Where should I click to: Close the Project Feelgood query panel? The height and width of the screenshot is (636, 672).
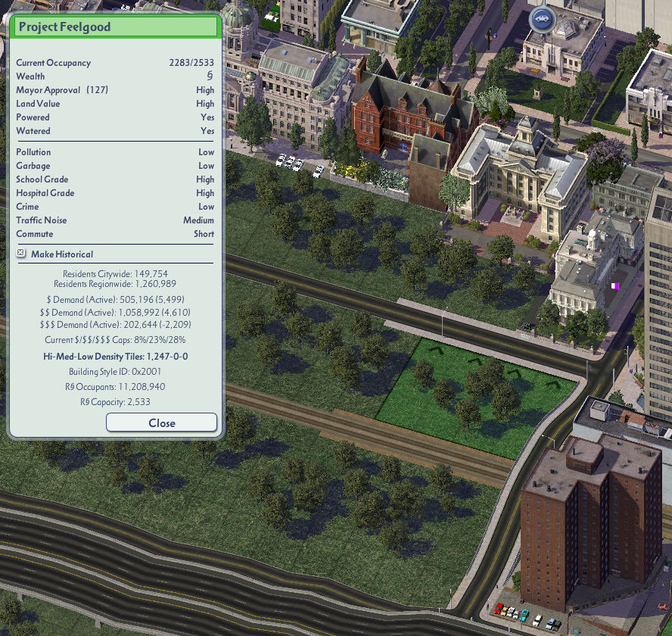[162, 422]
